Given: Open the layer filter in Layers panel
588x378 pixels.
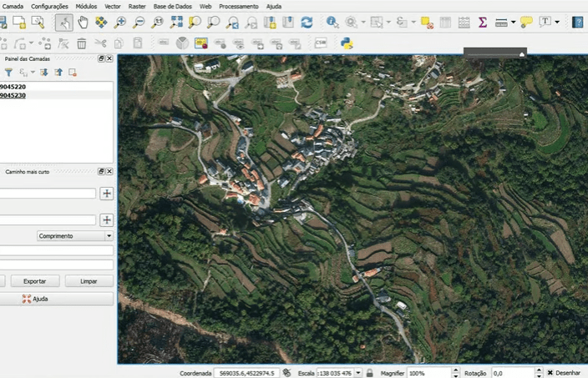Looking at the screenshot, I should [8, 73].
